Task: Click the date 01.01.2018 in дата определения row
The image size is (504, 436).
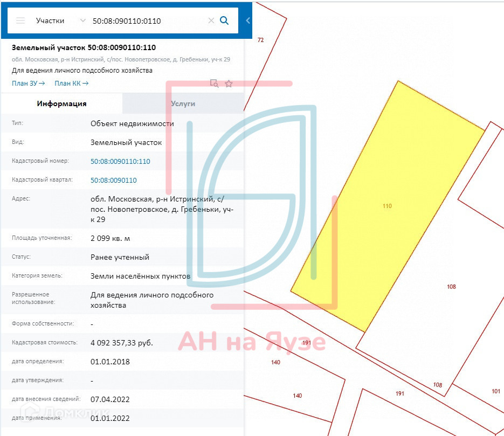Action: [x=110, y=362]
